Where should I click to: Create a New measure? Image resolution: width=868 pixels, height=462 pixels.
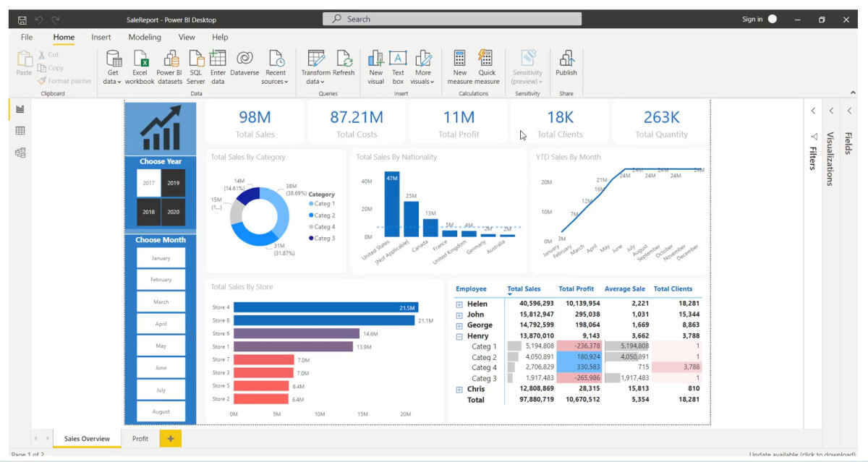tap(459, 65)
